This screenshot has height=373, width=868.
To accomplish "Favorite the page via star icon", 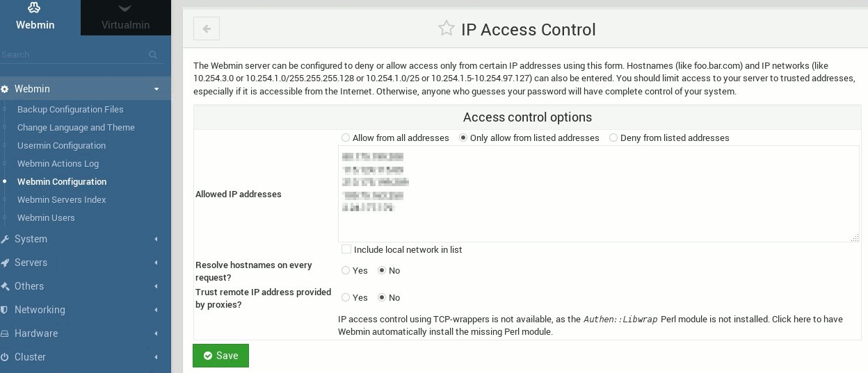I will click(446, 28).
